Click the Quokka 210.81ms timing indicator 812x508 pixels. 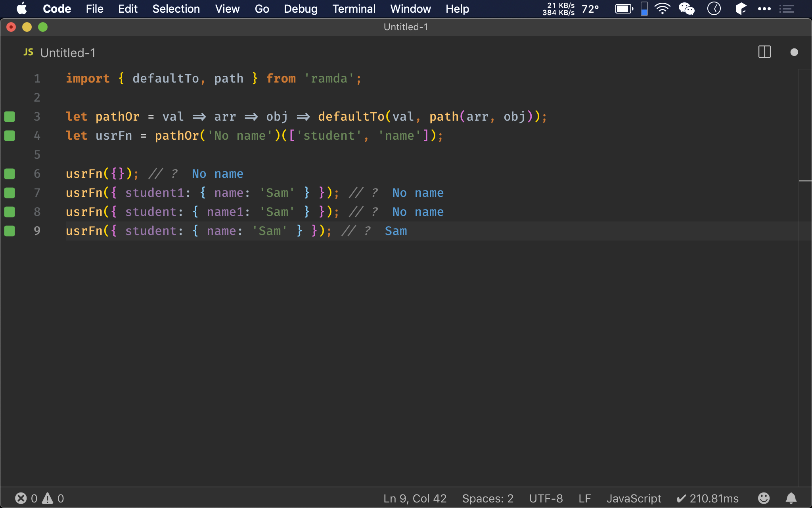[707, 498]
